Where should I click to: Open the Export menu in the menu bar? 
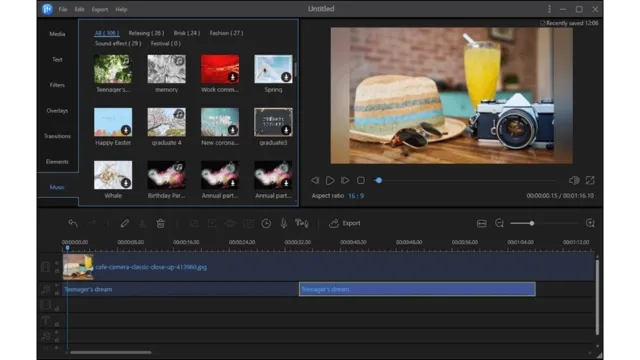(100, 9)
